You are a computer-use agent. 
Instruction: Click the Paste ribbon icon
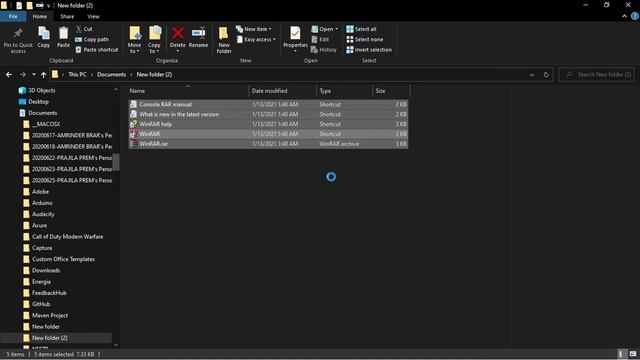point(63,33)
